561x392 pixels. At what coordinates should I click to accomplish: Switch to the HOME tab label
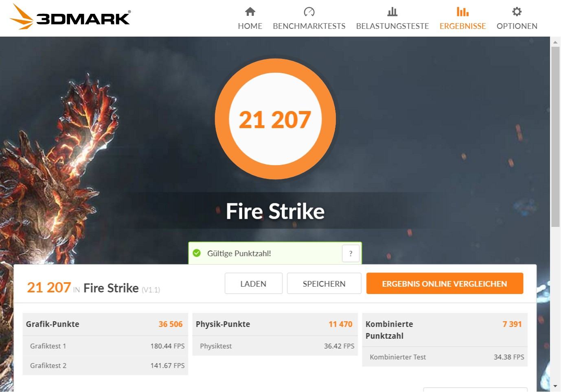click(250, 26)
